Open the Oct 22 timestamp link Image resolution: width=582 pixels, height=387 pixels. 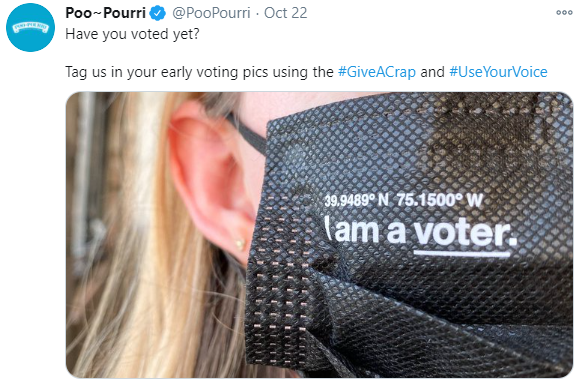coord(285,13)
